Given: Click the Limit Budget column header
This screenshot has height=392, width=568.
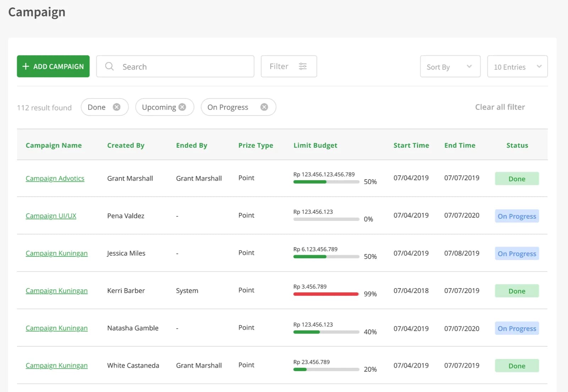Looking at the screenshot, I should 315,145.
